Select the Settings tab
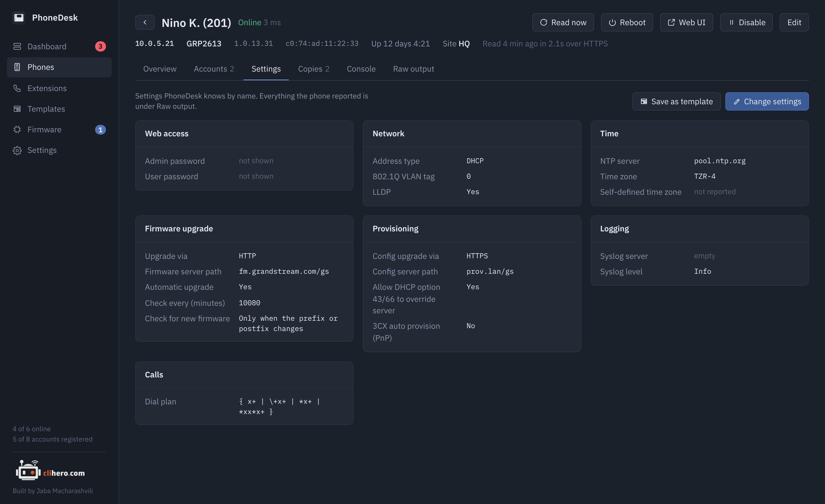Viewport: 825px width, 504px height. (266, 69)
